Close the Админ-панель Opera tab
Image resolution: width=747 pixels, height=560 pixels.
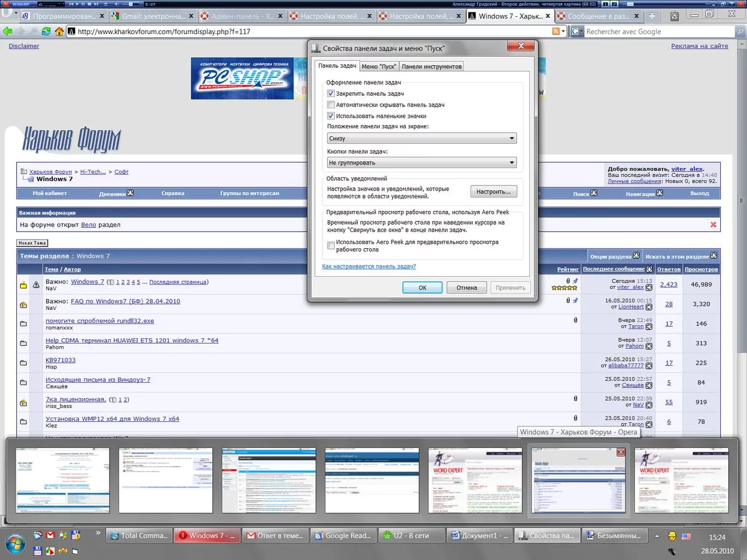click(281, 16)
